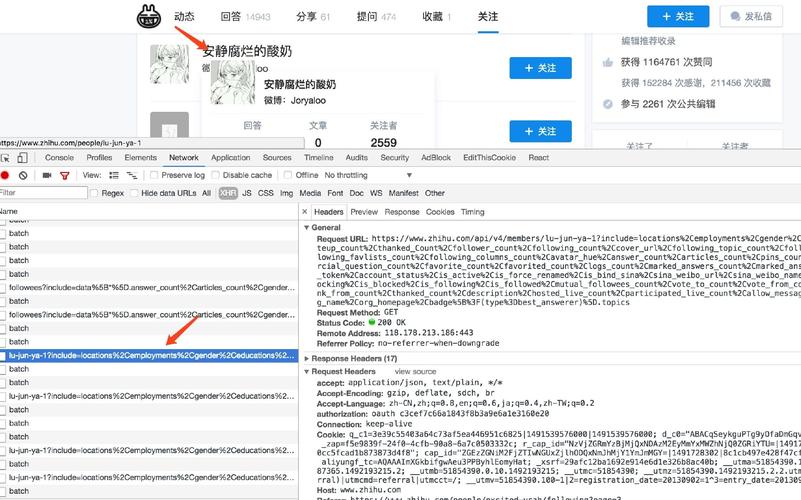Open 安静腐烂的酸奶 user name link
The width and height of the screenshot is (801, 500).
tap(247, 51)
